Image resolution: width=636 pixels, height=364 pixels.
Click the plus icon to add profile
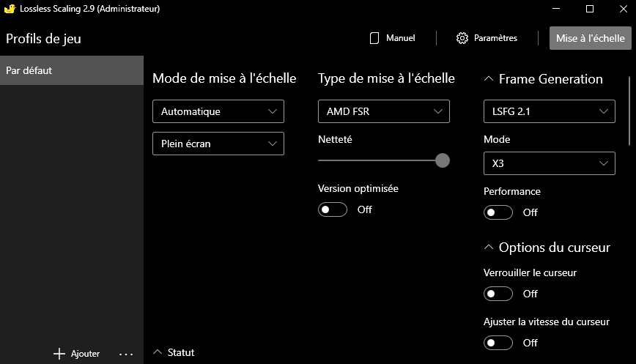59,354
